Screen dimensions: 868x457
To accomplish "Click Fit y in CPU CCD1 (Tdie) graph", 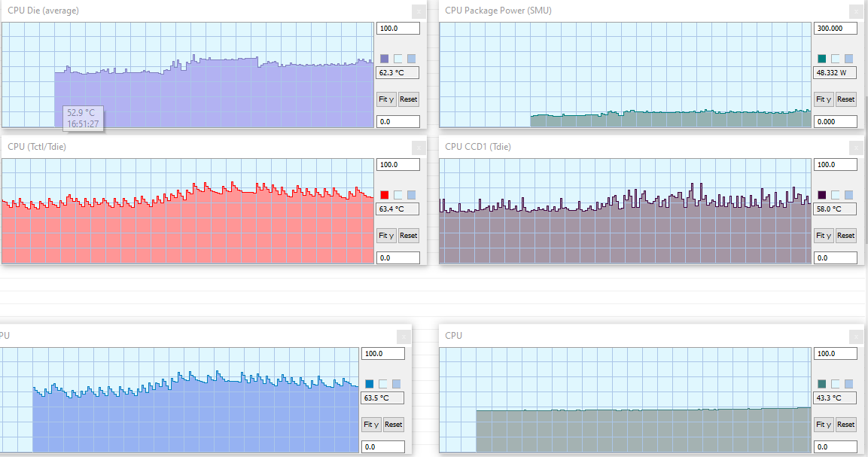I will [823, 236].
